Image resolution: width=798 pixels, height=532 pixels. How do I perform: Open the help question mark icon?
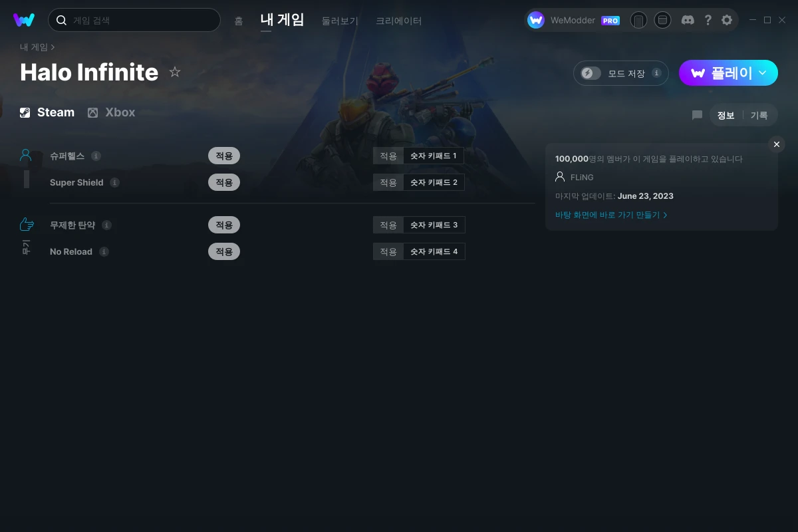coord(708,20)
